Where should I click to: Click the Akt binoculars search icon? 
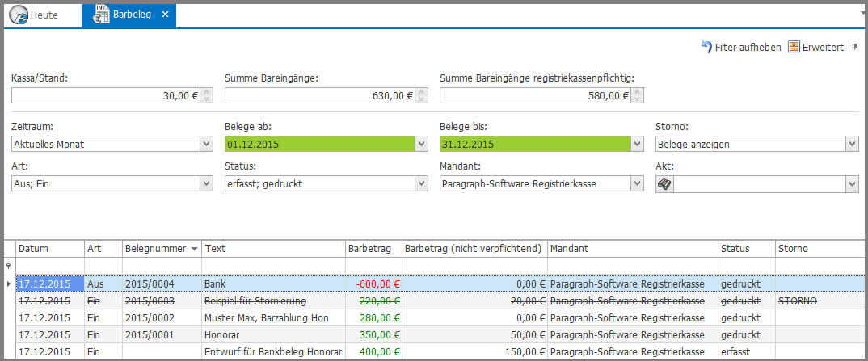click(664, 185)
